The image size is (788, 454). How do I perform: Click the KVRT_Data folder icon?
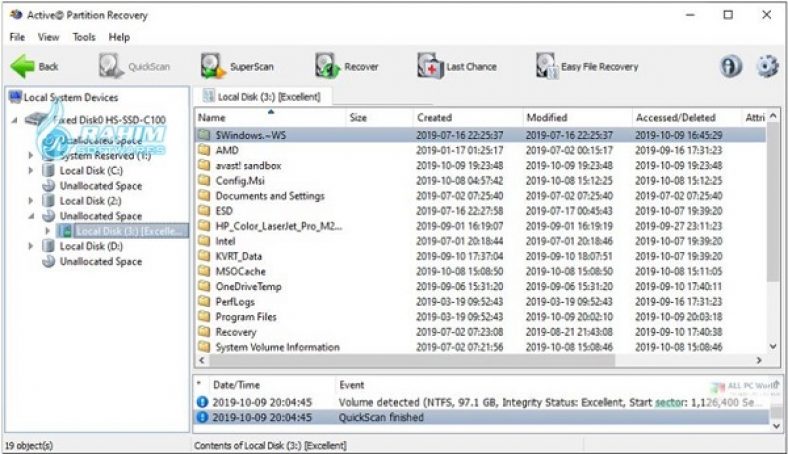[x=204, y=255]
